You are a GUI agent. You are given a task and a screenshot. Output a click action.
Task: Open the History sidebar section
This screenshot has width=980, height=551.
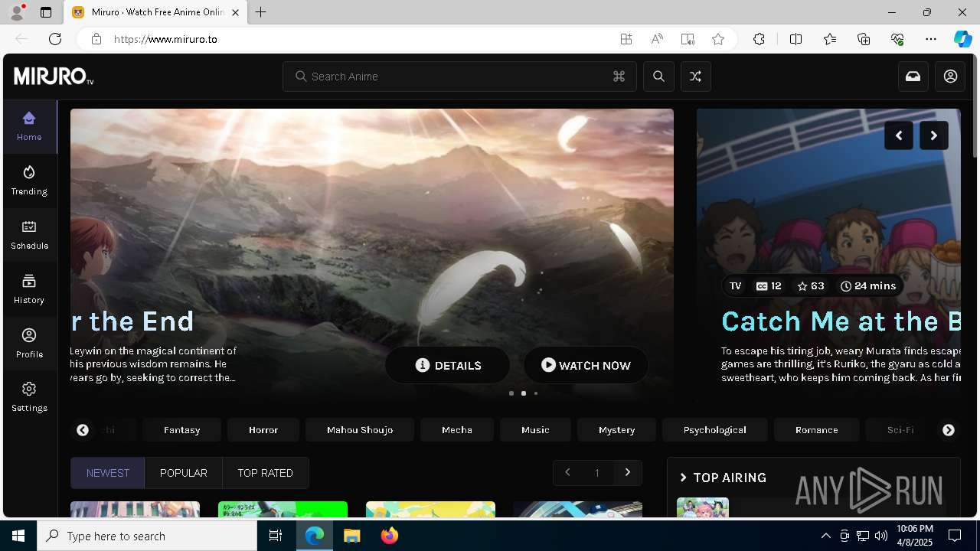point(29,289)
